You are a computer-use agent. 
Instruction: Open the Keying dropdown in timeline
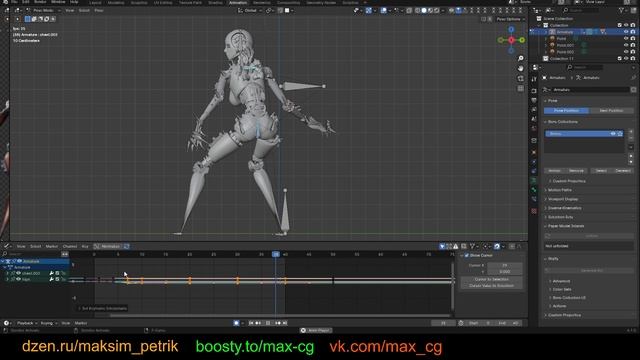click(49, 323)
